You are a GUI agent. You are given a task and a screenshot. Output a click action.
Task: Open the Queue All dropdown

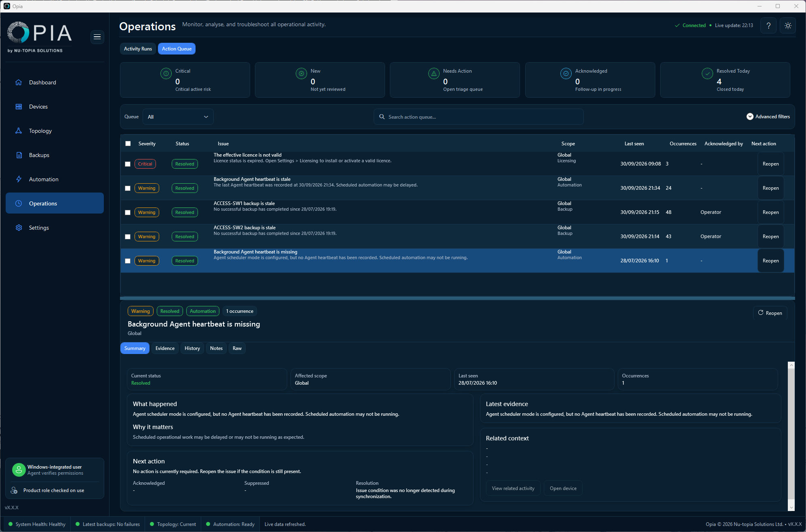point(178,117)
